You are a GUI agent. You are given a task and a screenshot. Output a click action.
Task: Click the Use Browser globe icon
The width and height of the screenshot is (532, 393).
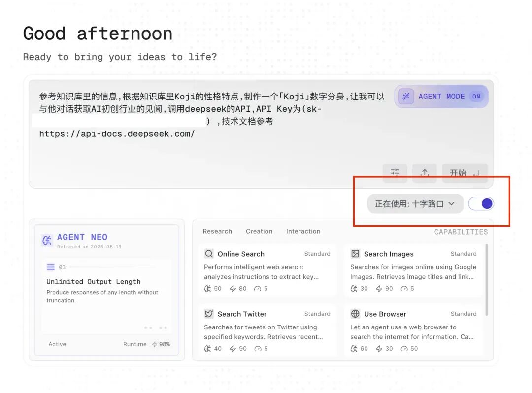pyautogui.click(x=355, y=314)
